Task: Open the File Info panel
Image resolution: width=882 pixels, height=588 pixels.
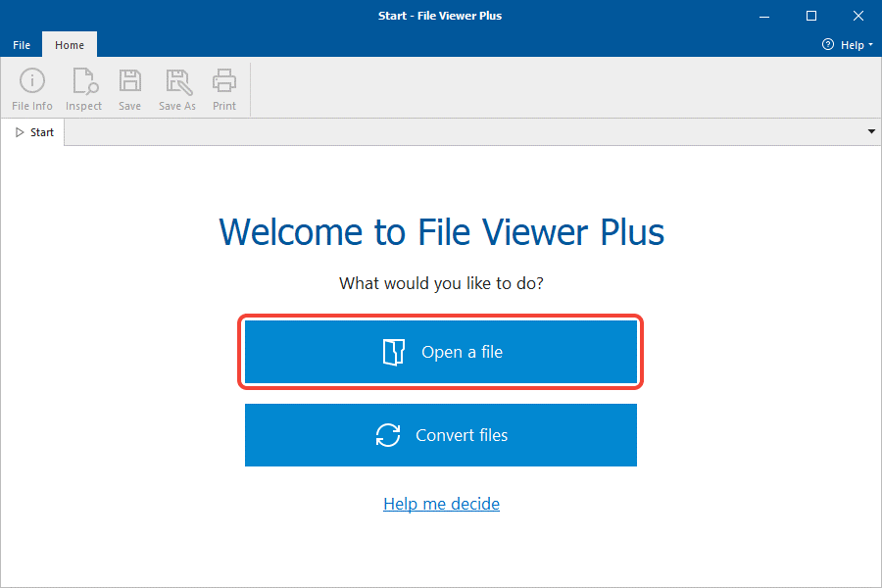Action: [32, 89]
